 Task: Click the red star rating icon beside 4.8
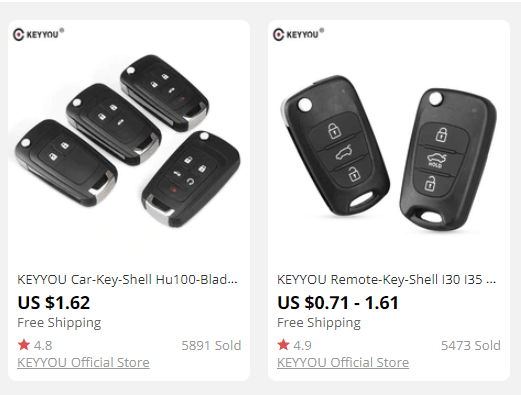pos(24,345)
